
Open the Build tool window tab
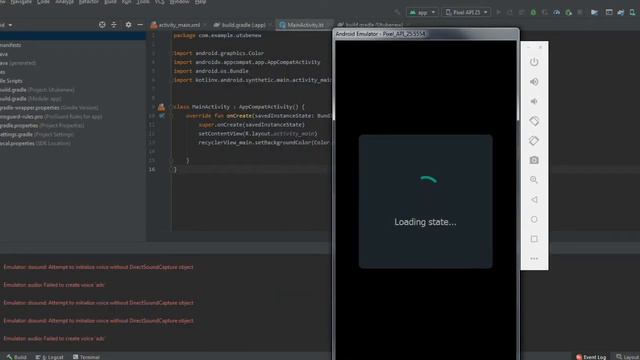(x=16, y=357)
